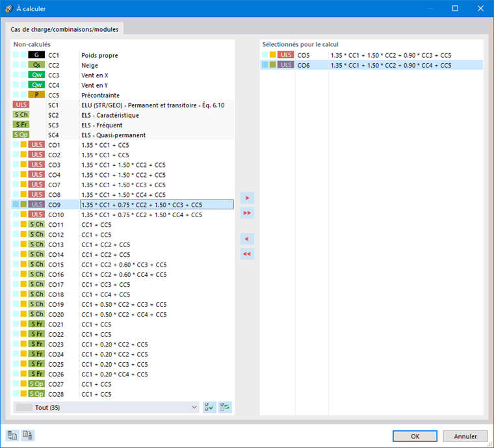This screenshot has width=494, height=448.
Task: Select the Neige load case row
Action: 123,65
